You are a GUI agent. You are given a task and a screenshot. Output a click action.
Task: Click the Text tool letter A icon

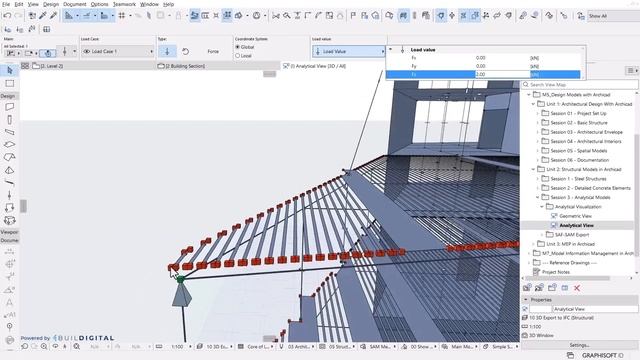click(9, 302)
